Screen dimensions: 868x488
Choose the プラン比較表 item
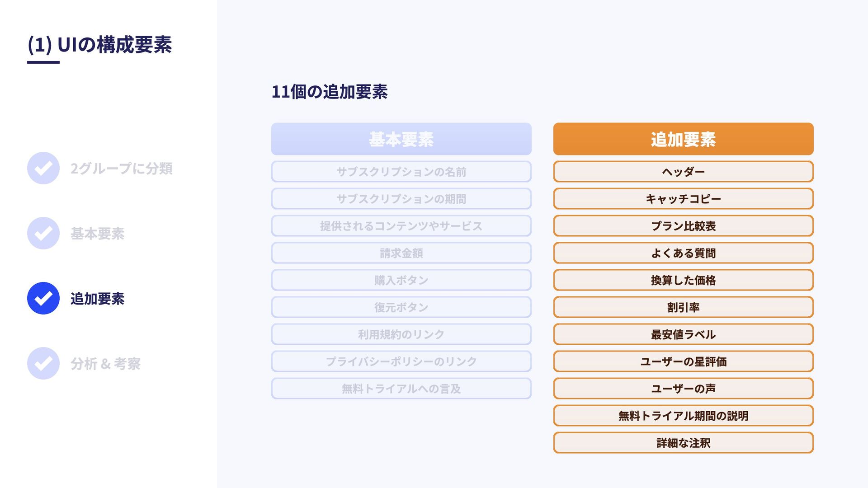[x=683, y=226]
